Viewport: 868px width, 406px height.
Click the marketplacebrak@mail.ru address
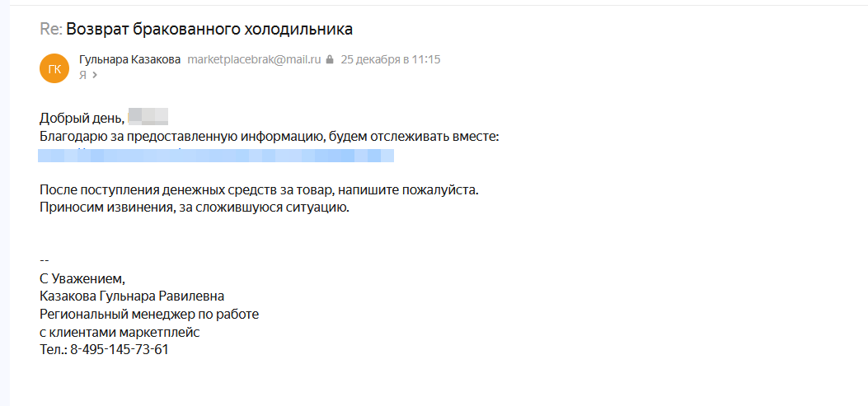254,60
